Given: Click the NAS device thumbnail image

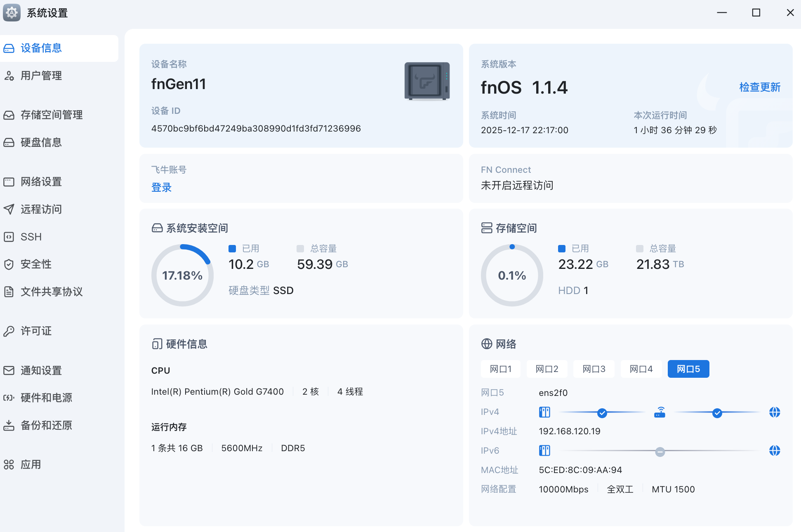Looking at the screenshot, I should [427, 81].
